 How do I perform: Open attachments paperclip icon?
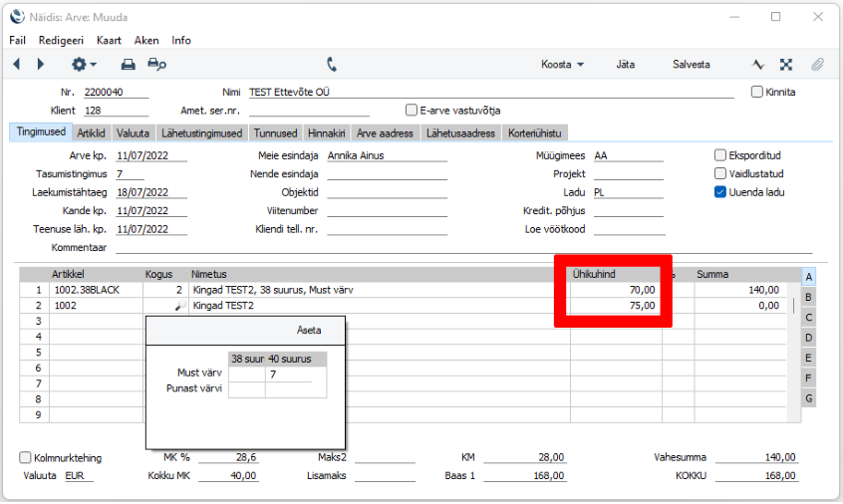[x=818, y=65]
